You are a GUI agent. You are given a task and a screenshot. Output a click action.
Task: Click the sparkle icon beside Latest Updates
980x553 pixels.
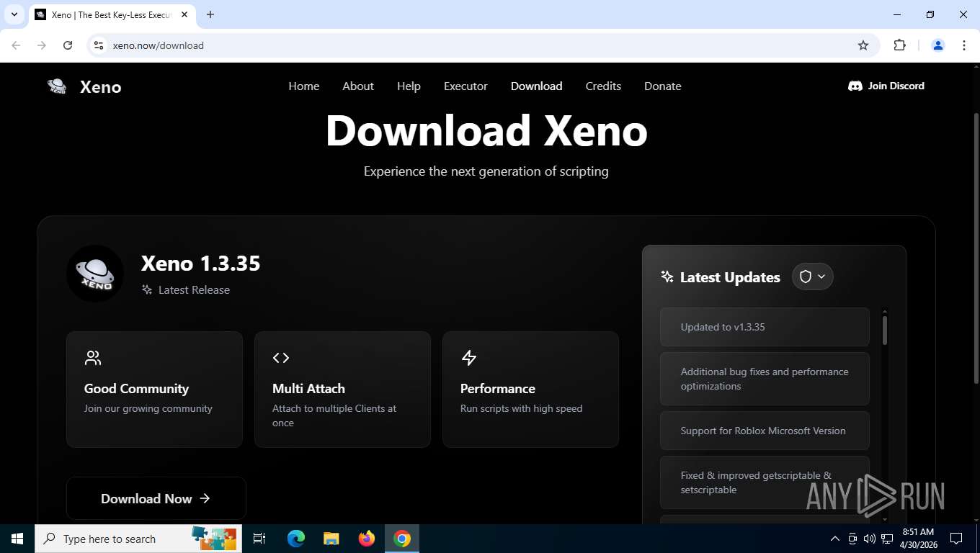point(667,277)
